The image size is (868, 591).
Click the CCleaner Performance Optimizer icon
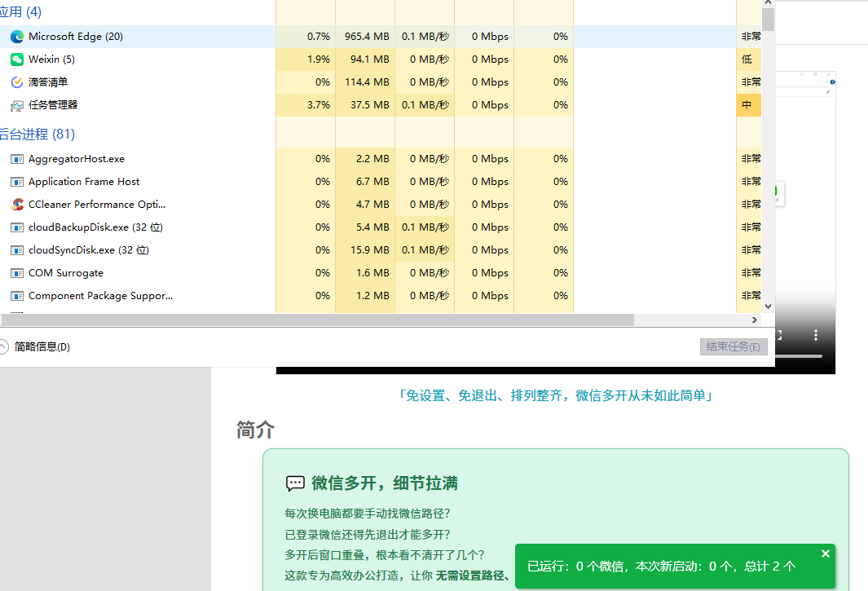17,205
